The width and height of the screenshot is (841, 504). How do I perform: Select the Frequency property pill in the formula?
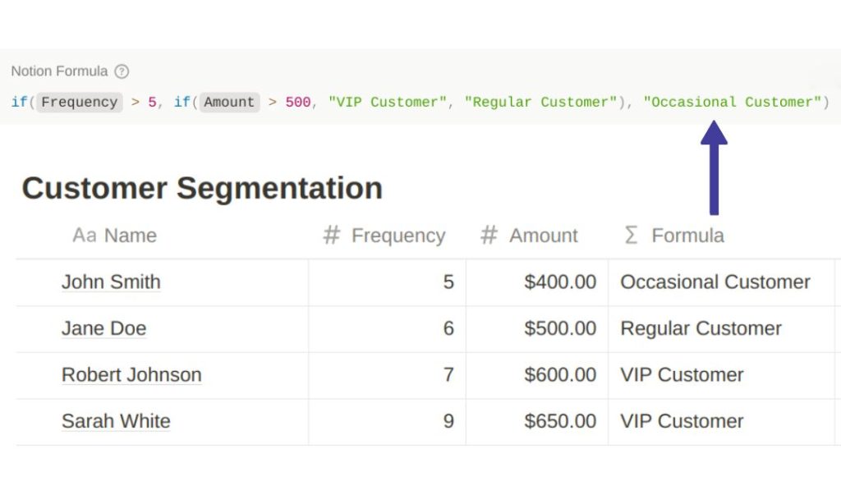(x=79, y=102)
